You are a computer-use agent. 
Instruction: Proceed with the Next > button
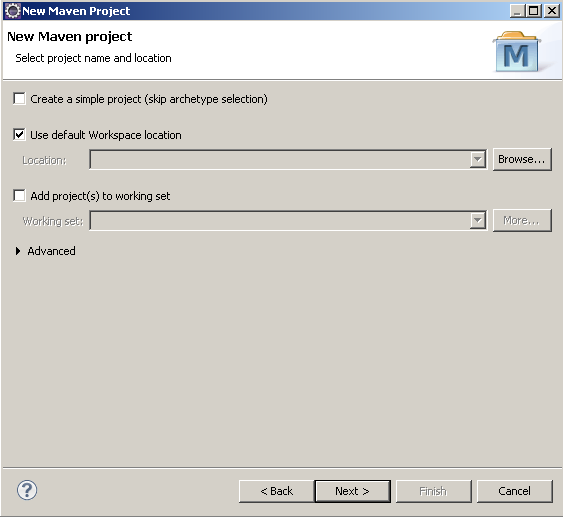pyautogui.click(x=353, y=491)
